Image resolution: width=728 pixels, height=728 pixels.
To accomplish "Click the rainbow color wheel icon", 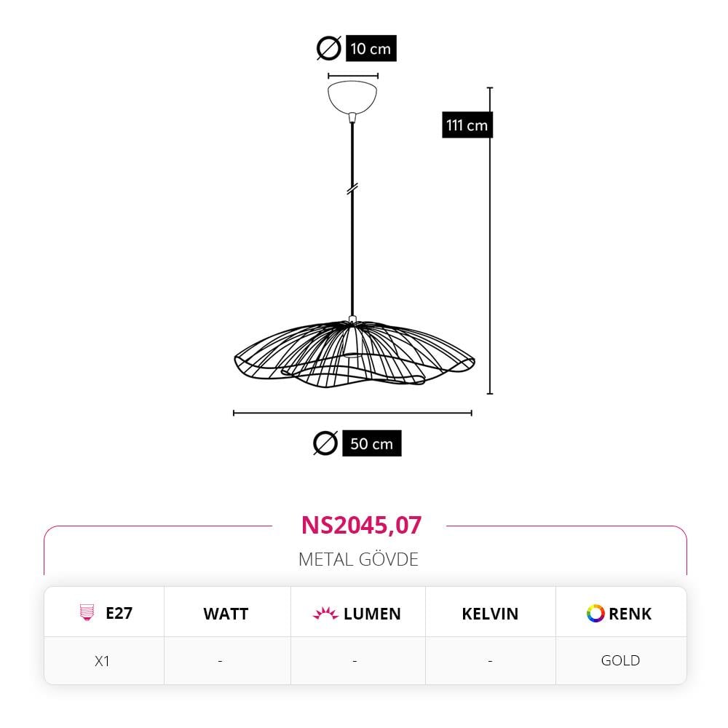I will pos(596,613).
